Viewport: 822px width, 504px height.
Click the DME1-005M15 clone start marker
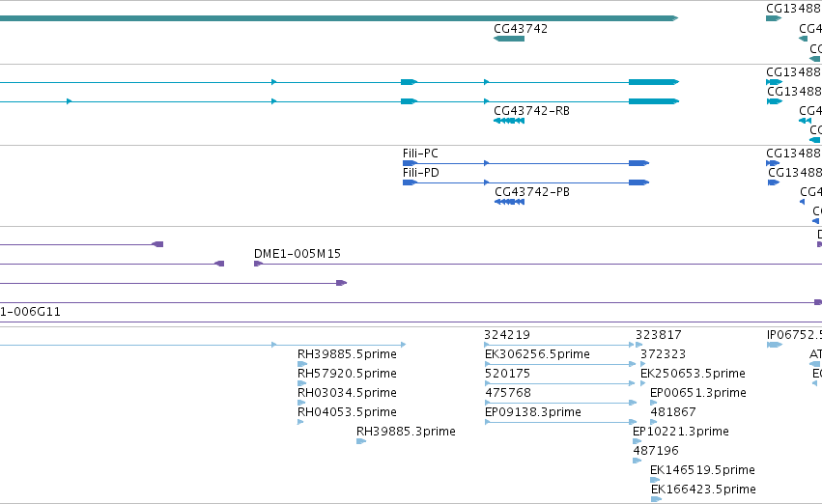tap(258, 264)
